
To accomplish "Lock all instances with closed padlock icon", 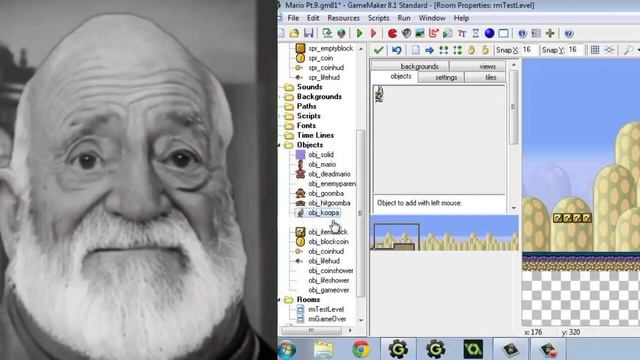I will 471,50.
